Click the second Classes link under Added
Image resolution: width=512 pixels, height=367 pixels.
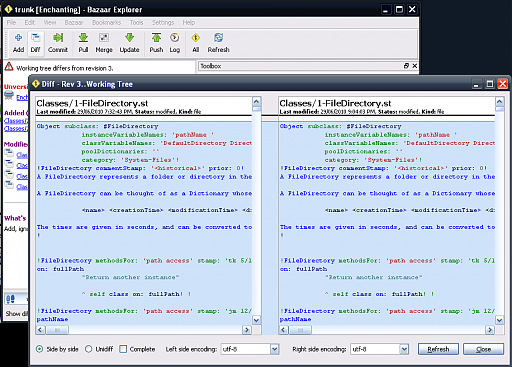point(16,128)
